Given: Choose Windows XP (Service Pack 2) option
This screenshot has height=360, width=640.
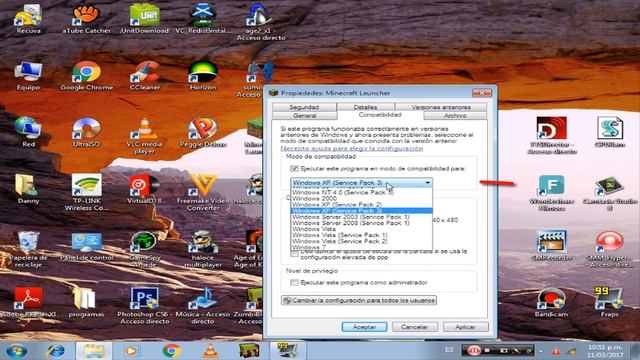Looking at the screenshot, I should point(362,204).
